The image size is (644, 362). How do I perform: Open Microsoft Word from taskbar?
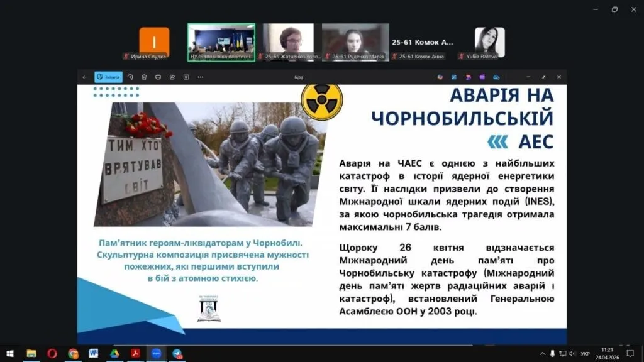pyautogui.click(x=94, y=353)
